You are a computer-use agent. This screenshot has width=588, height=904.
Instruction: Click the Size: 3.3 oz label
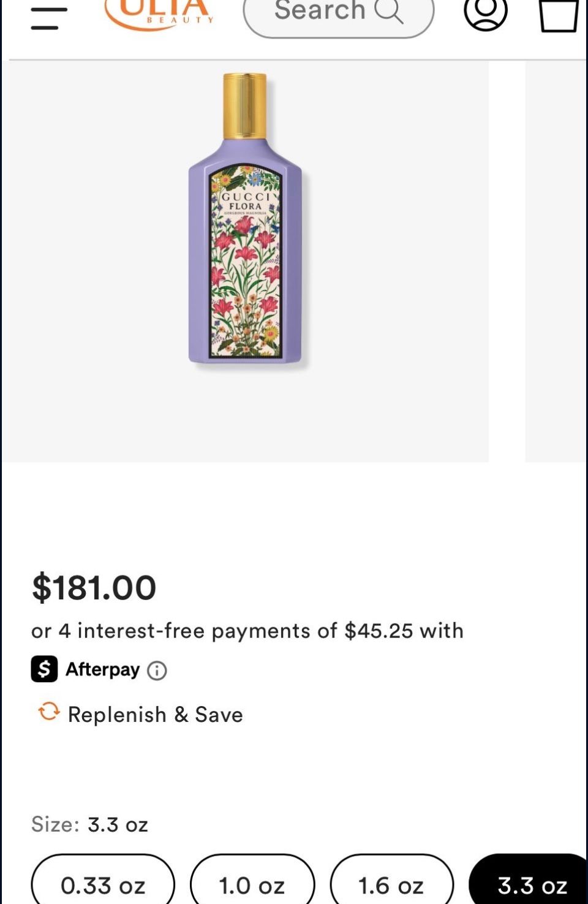(90, 824)
